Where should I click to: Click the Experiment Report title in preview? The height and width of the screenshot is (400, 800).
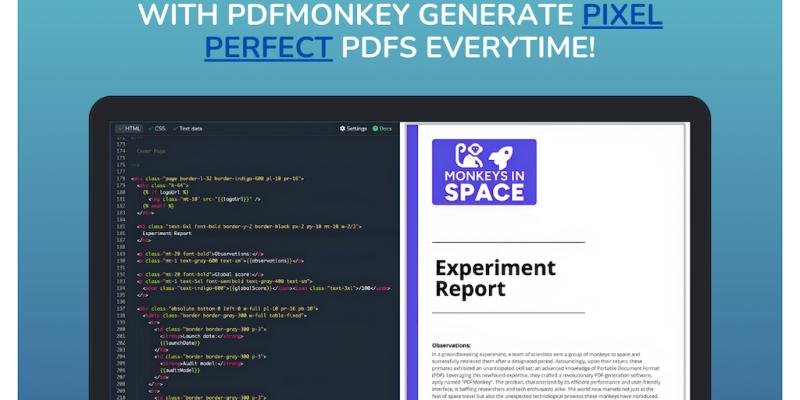(495, 278)
